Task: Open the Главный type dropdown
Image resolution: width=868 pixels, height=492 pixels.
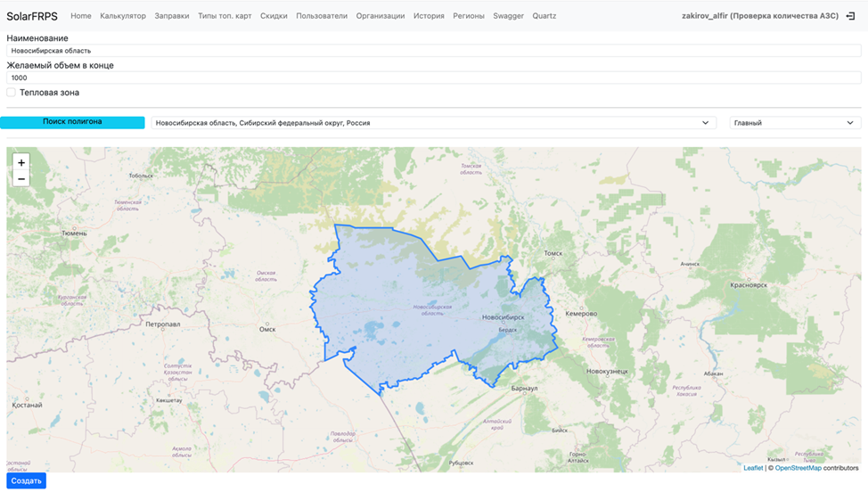Action: tap(795, 123)
